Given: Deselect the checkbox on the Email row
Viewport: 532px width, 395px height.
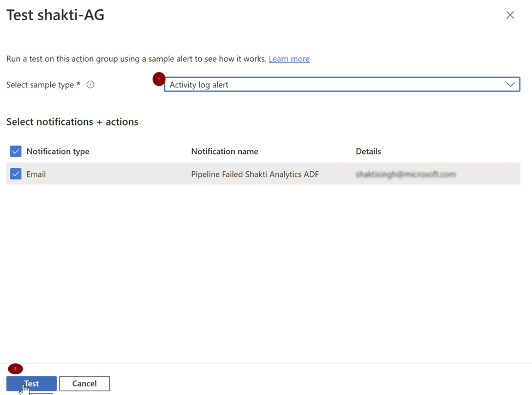Looking at the screenshot, I should (x=16, y=173).
